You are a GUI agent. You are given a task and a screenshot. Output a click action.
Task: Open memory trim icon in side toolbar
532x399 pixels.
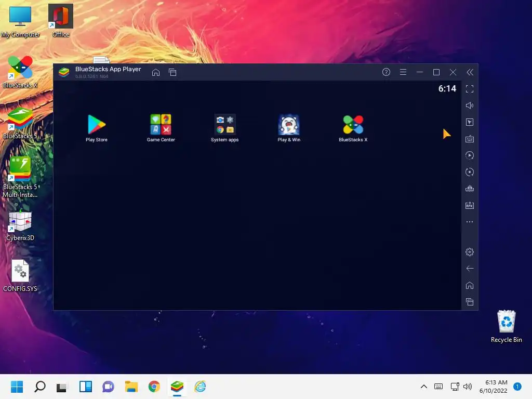click(x=470, y=189)
